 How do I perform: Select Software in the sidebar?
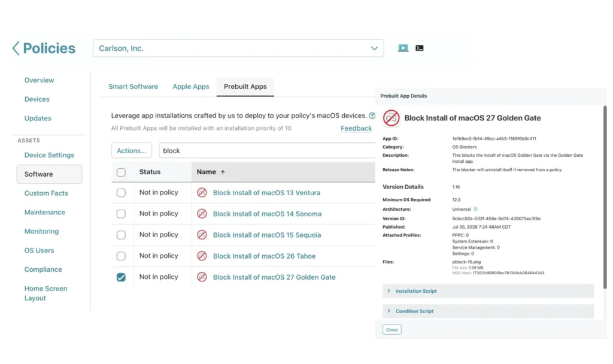point(49,174)
